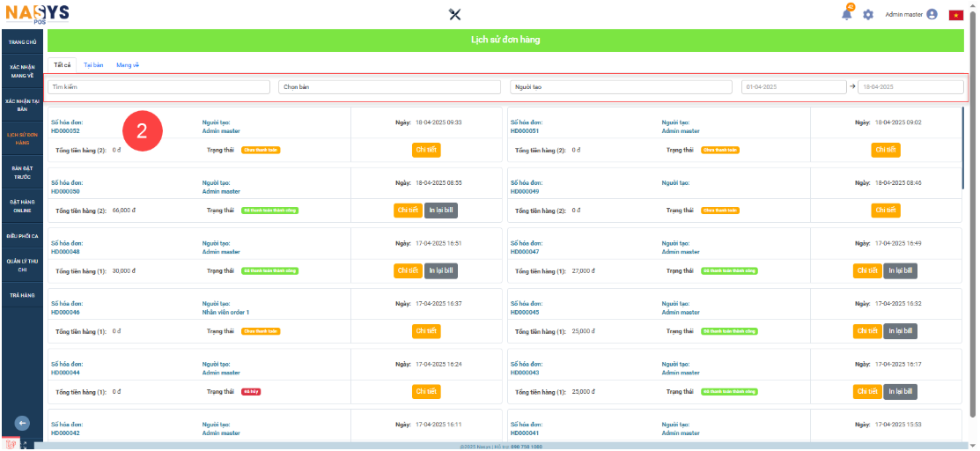Image resolution: width=980 pixels, height=451 pixels.
Task: Expand the Người tạo filter
Action: [x=621, y=87]
